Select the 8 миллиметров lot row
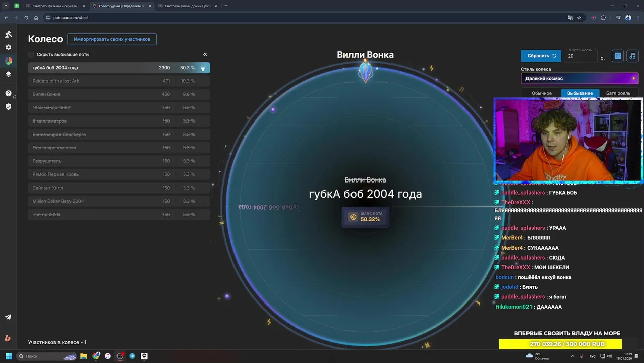This screenshot has width=644, height=363. 119,121
